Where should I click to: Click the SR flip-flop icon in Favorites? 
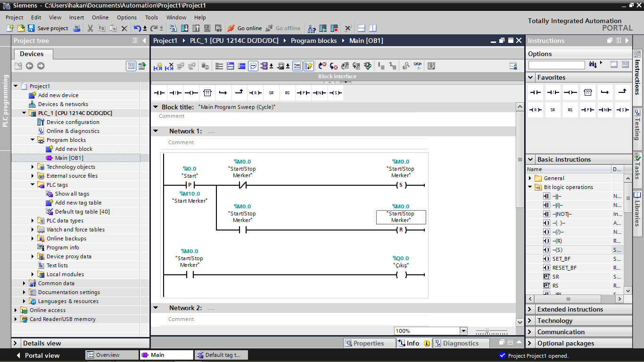(553, 110)
